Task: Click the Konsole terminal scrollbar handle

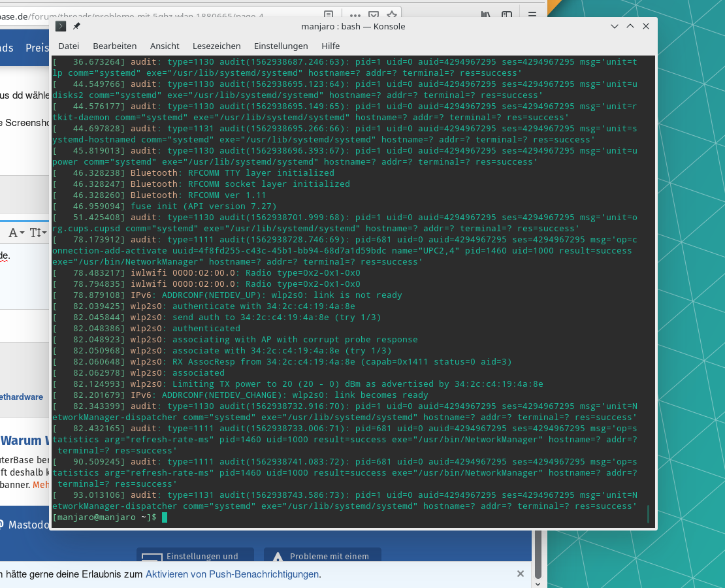Action: click(648, 514)
